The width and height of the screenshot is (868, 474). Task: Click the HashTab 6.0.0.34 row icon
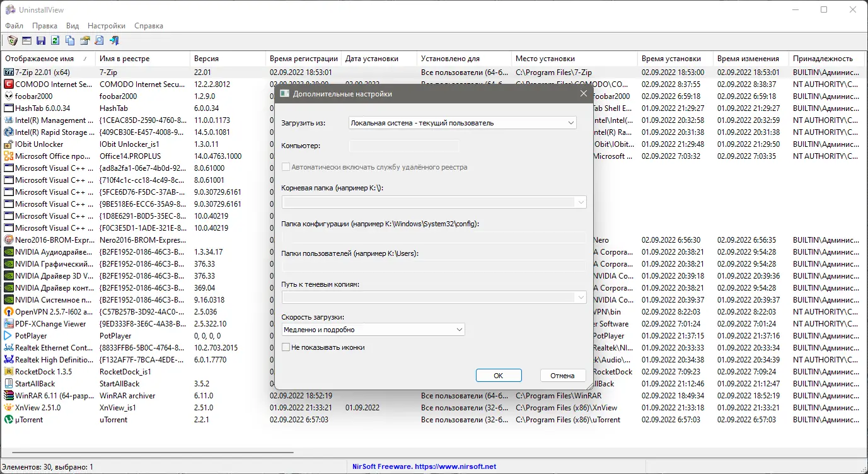pos(9,108)
